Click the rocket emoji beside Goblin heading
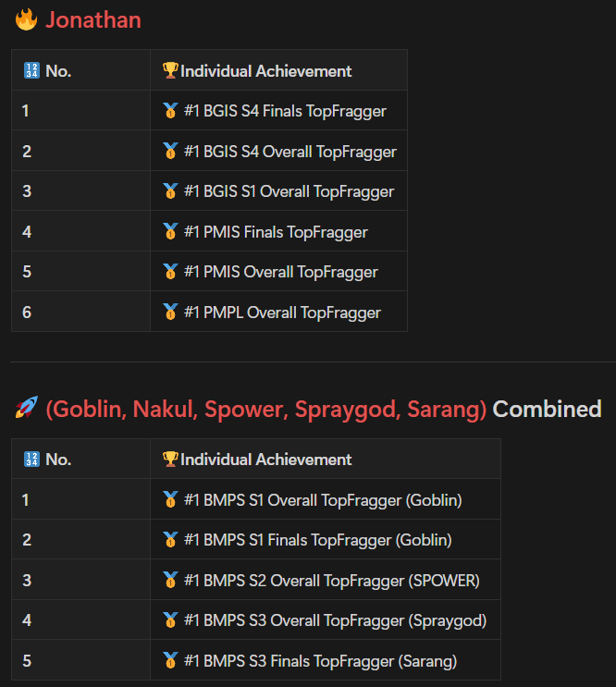Screen dimensions: 616x687 pos(26,408)
